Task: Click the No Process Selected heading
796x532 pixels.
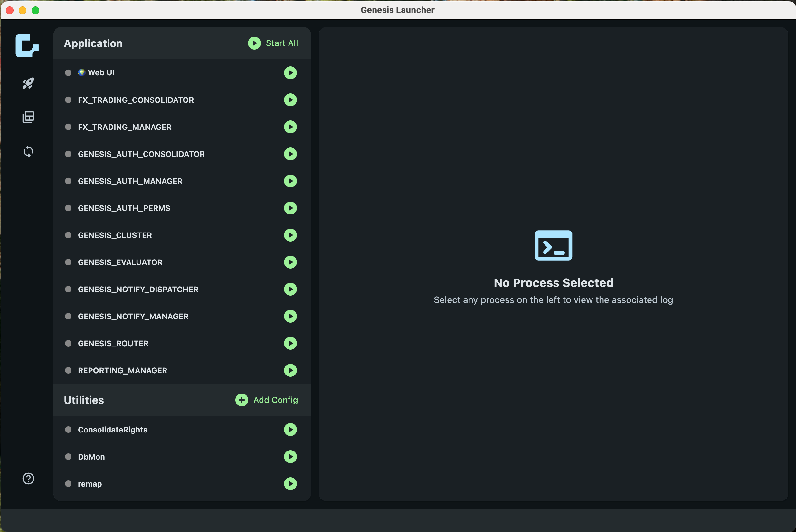Action: click(553, 283)
